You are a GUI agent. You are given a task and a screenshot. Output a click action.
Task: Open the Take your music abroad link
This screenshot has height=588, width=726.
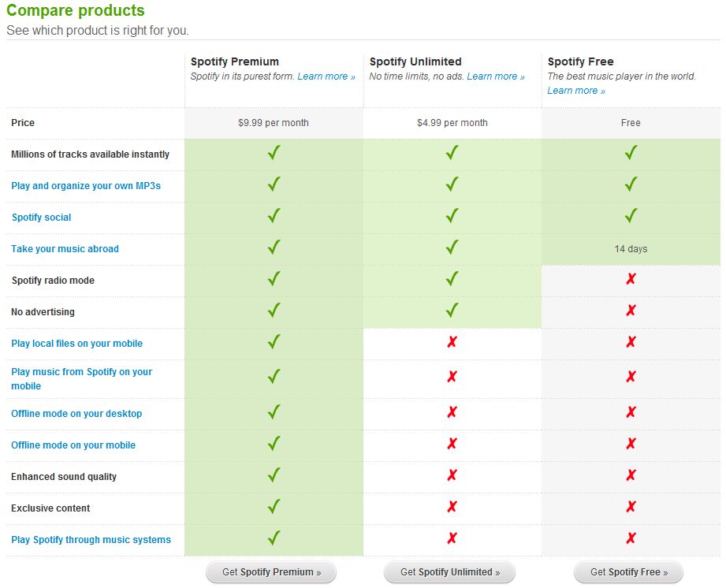pyautogui.click(x=65, y=249)
